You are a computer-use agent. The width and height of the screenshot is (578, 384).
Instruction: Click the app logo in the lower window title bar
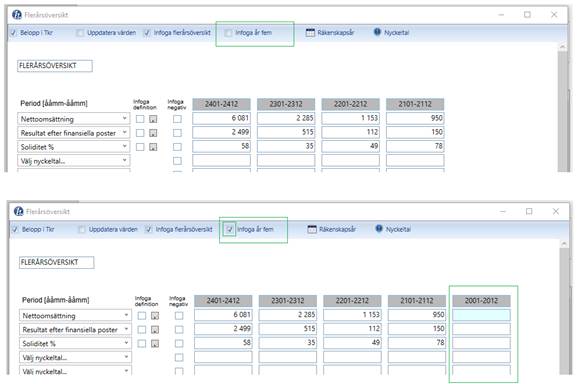(18, 211)
